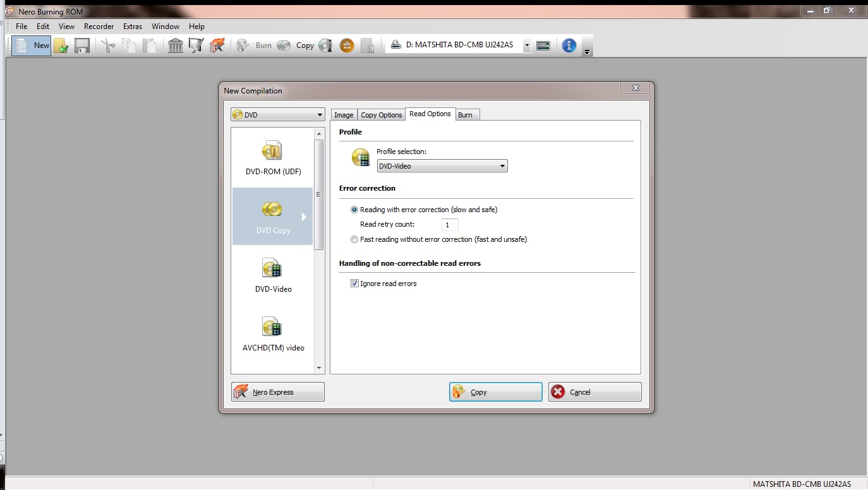
Task: Select Reading with error correction option
Action: click(x=354, y=210)
